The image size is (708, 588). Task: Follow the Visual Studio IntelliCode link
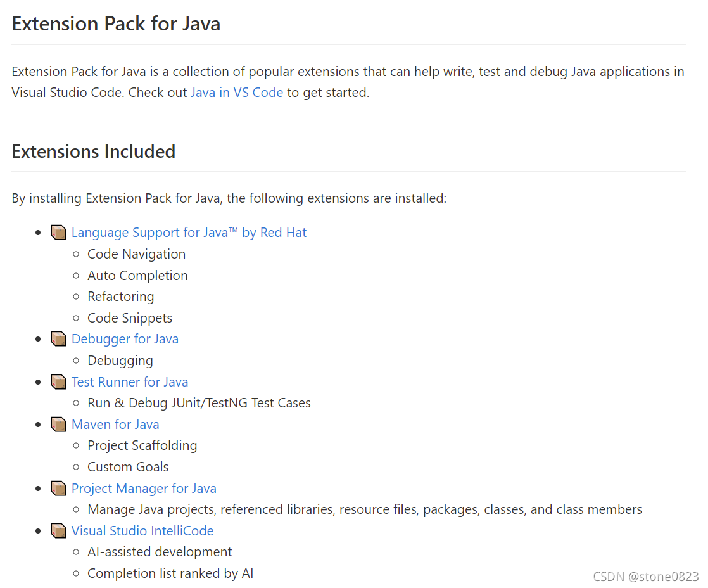pyautogui.click(x=142, y=531)
